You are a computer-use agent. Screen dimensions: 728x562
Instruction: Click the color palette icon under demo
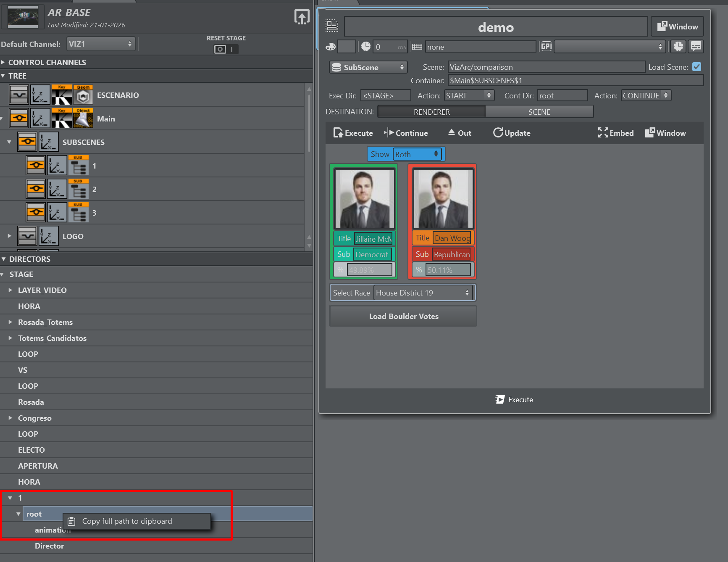coord(331,47)
